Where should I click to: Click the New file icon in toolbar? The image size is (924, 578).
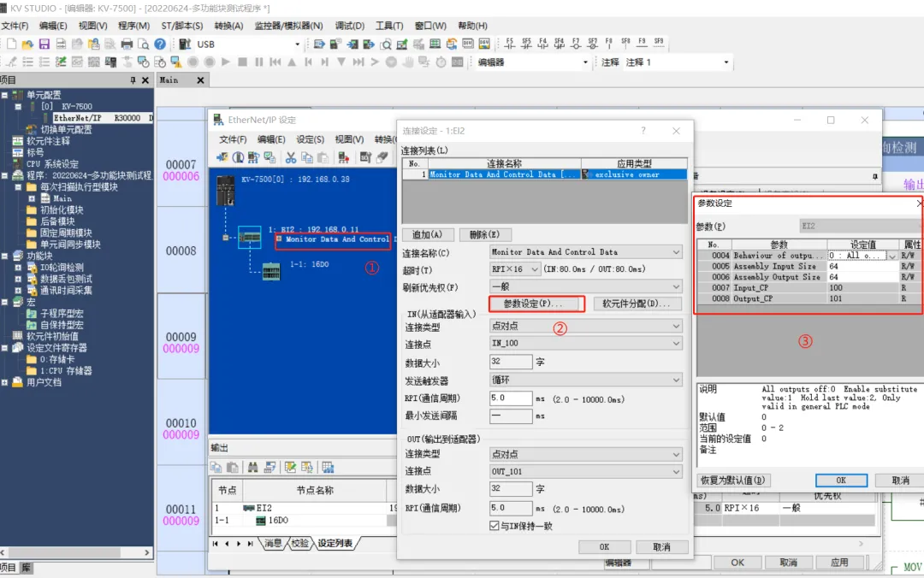click(x=12, y=44)
